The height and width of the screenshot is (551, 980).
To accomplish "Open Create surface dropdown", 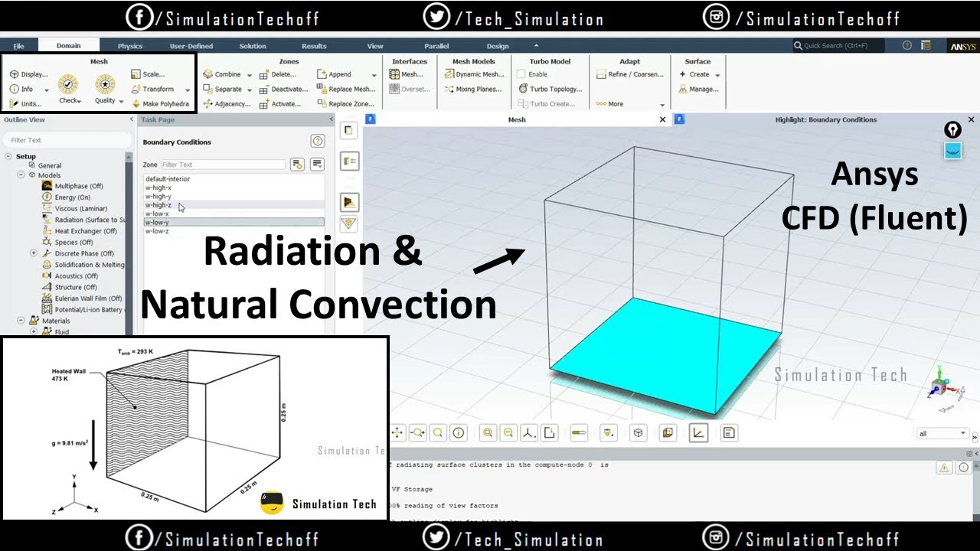I will [x=717, y=75].
